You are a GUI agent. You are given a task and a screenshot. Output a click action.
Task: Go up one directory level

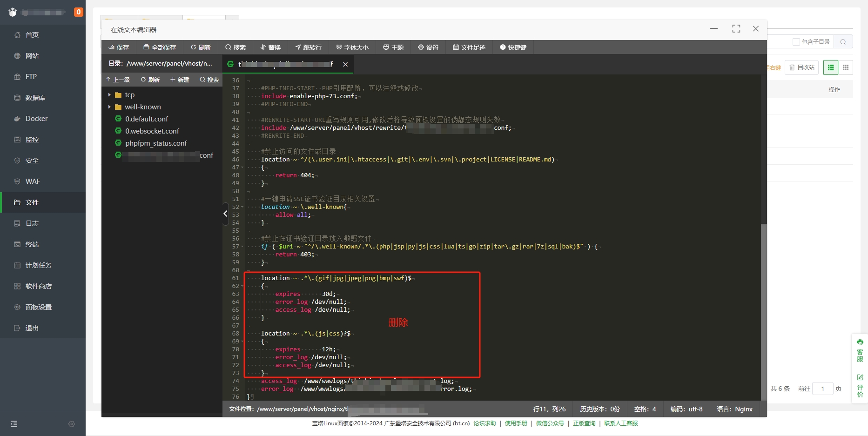point(118,80)
